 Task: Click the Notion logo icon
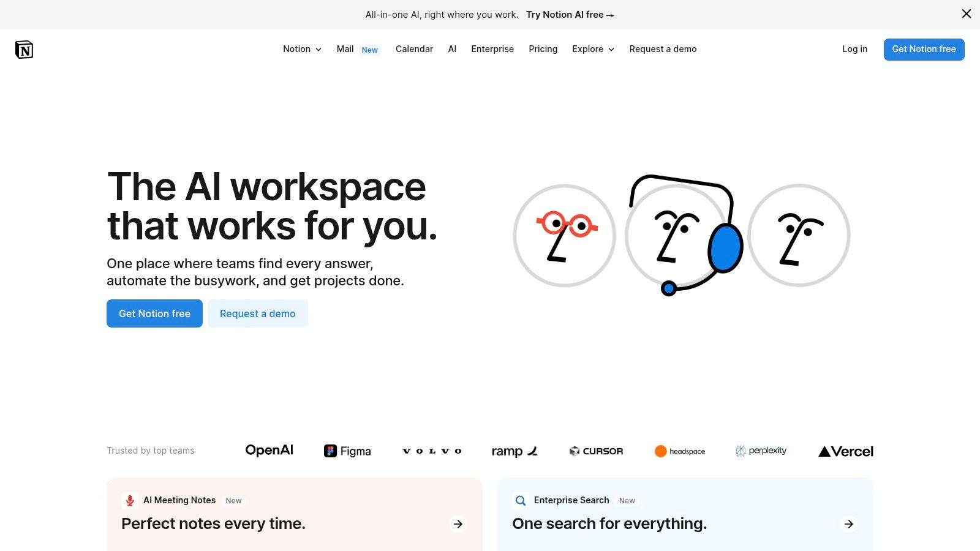24,50
